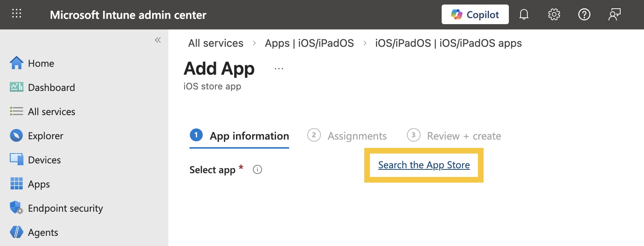The height and width of the screenshot is (246, 644).
Task: Click the Select app info icon
Action: click(x=257, y=169)
